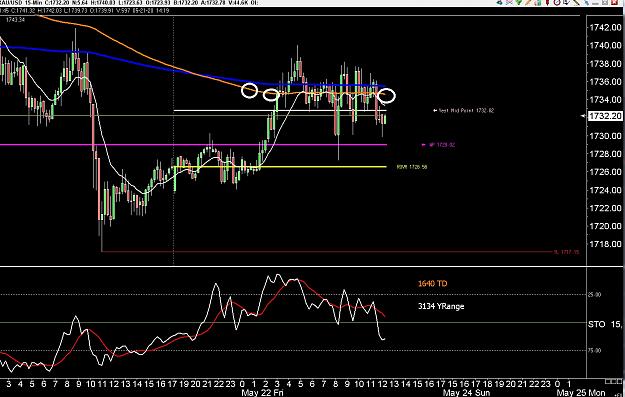This screenshot has height=397, width=625.
Task: Click the 1718.00 price axis label
Action: [605, 244]
